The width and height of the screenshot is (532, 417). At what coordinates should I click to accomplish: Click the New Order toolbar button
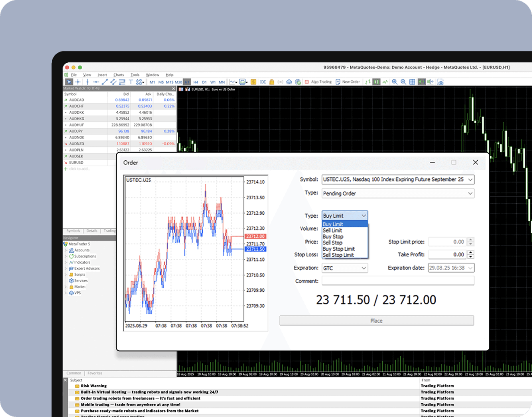(x=348, y=82)
